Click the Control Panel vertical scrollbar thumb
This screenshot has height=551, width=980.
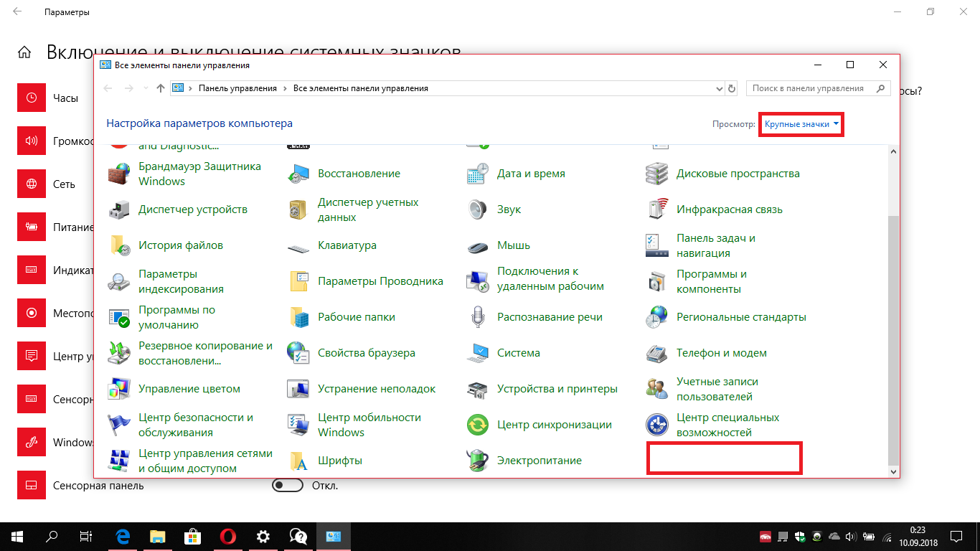893,340
